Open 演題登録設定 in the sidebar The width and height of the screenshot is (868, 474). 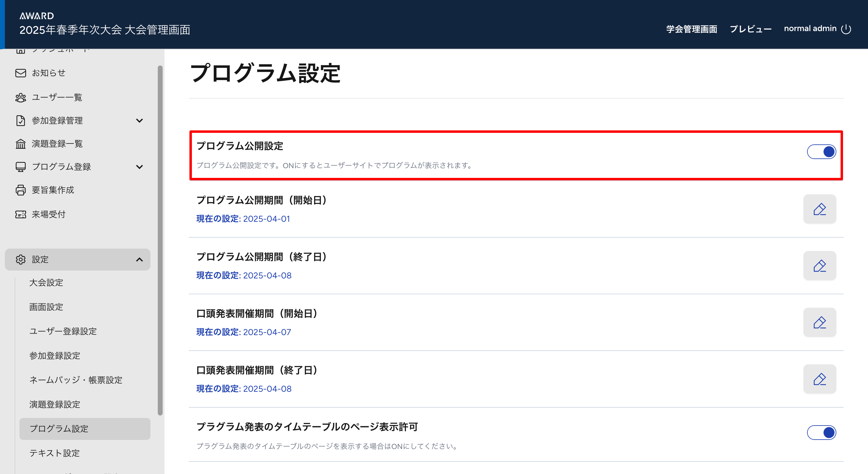55,404
